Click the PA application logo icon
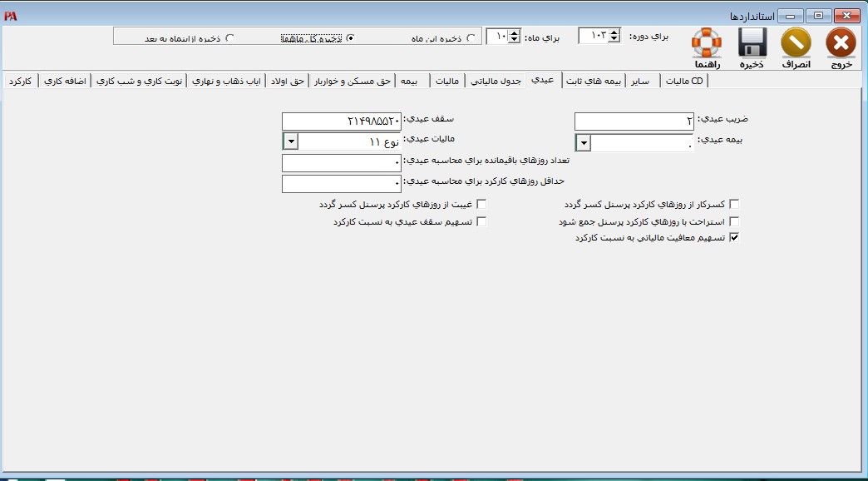 (x=10, y=16)
